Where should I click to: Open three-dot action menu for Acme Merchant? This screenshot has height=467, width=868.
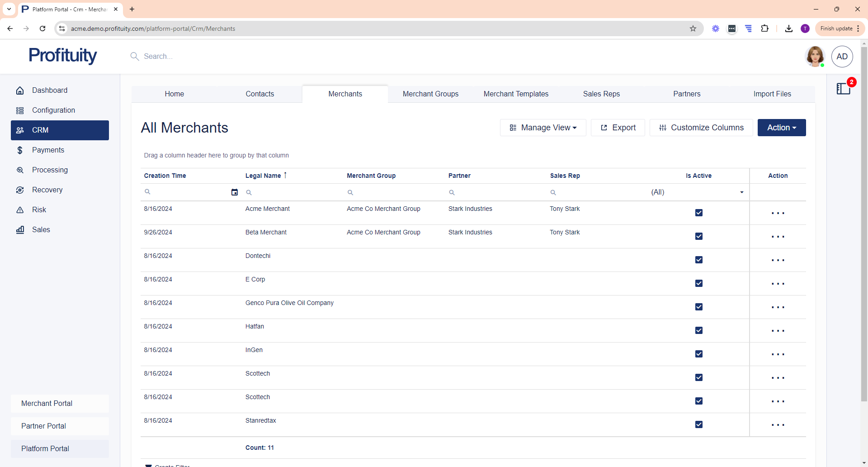[778, 213]
